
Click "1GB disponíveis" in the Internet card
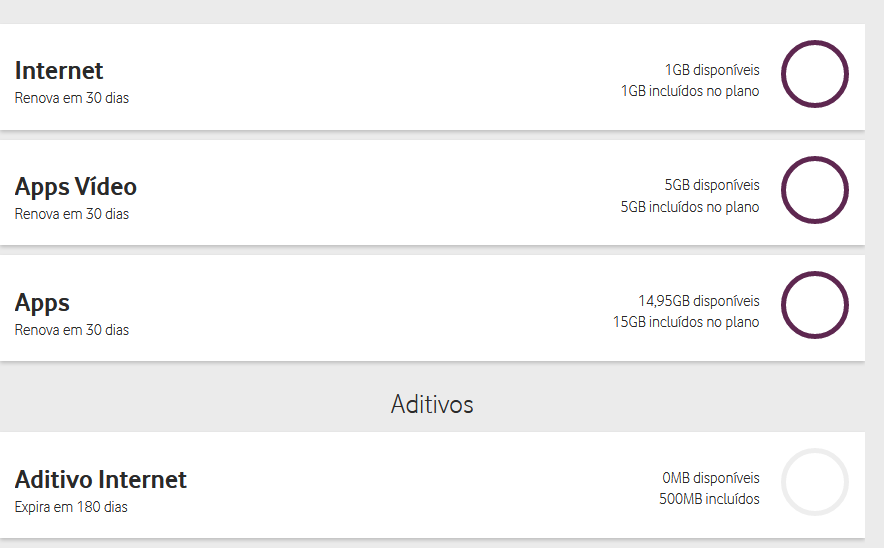pos(712,70)
